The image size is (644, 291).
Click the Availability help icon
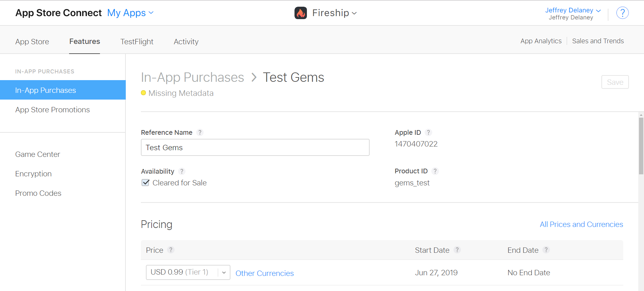(x=182, y=171)
